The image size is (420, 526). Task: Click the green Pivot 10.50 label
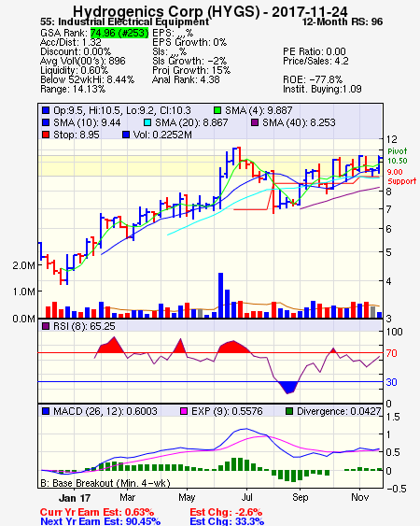point(398,156)
